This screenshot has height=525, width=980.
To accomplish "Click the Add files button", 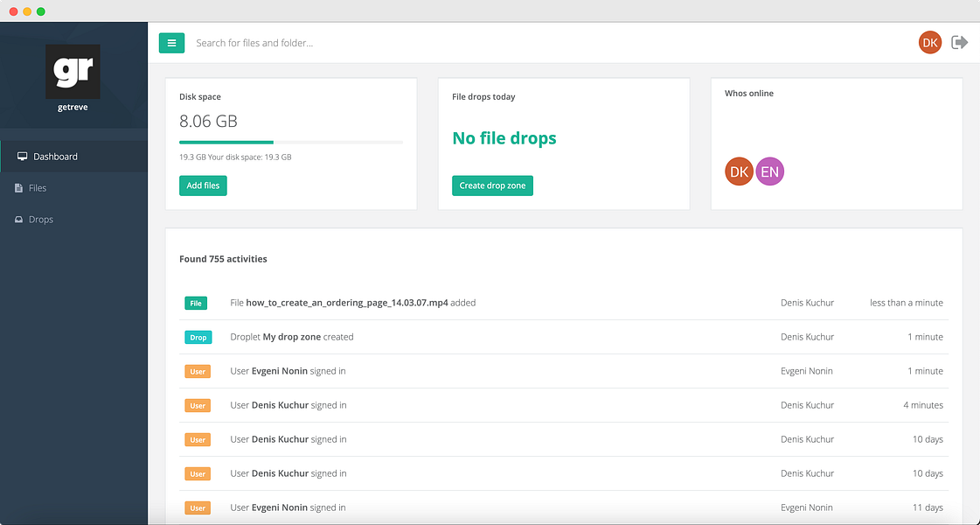I will tap(203, 185).
